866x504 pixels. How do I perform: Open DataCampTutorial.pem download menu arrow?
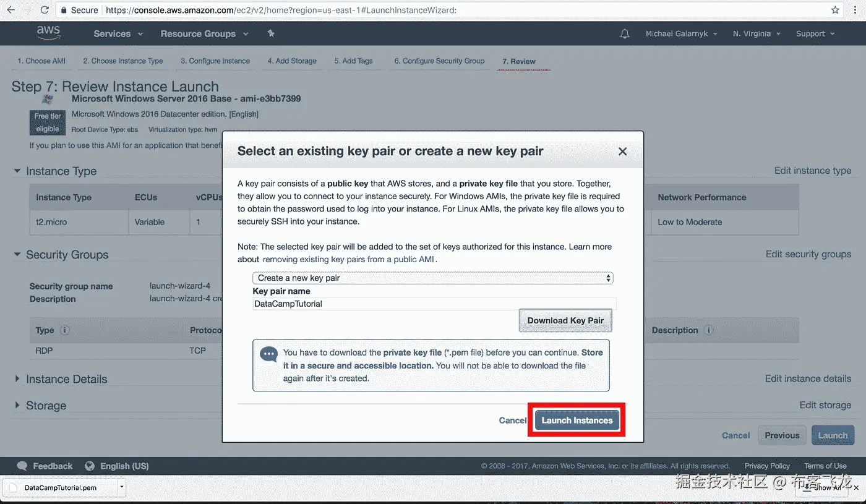click(x=122, y=487)
